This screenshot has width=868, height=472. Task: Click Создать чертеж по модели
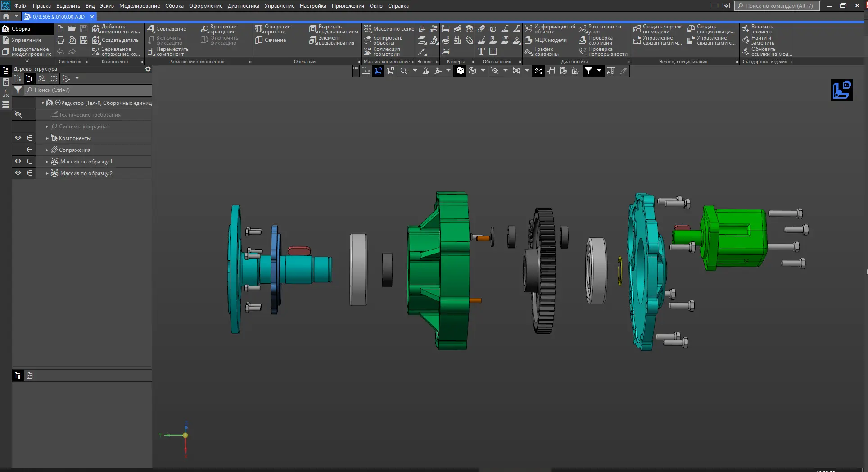tap(658, 29)
